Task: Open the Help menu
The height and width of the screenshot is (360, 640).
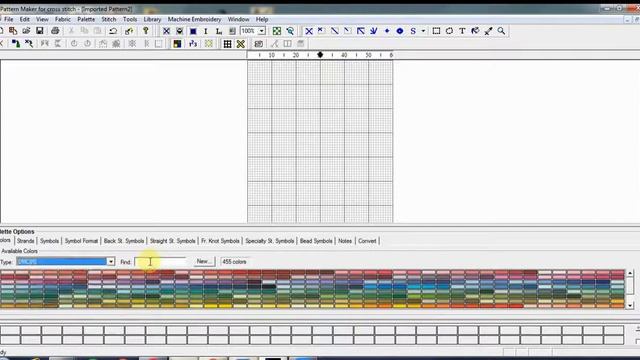Action: (x=262, y=19)
